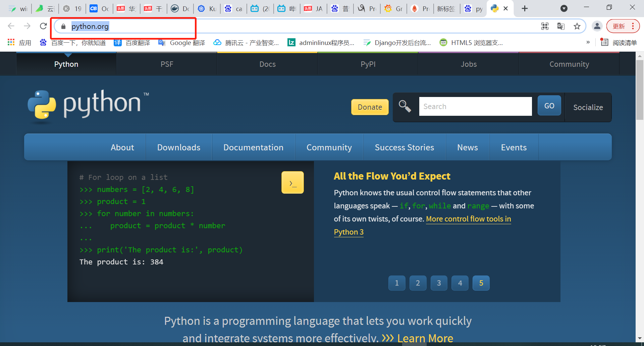
Task: Bookmark this page with the star icon
Action: click(x=577, y=26)
